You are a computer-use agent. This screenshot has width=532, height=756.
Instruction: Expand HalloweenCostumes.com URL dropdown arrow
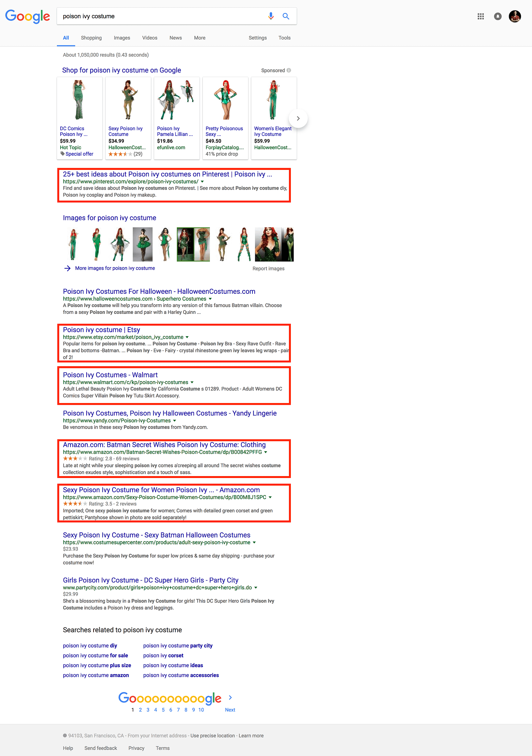pos(210,299)
